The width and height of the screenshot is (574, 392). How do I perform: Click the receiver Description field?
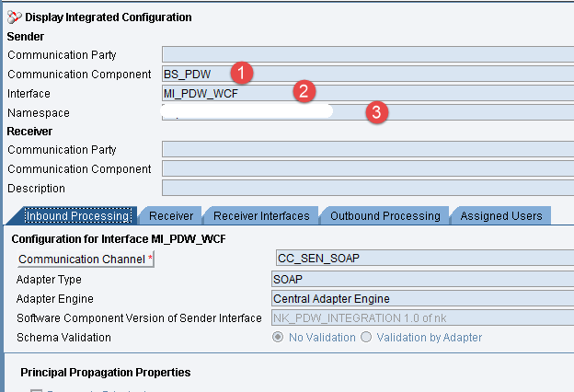pos(368,188)
